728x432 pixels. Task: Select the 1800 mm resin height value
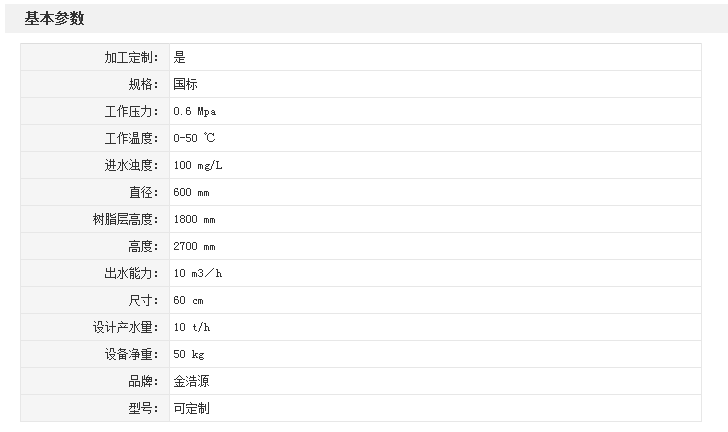click(x=194, y=219)
